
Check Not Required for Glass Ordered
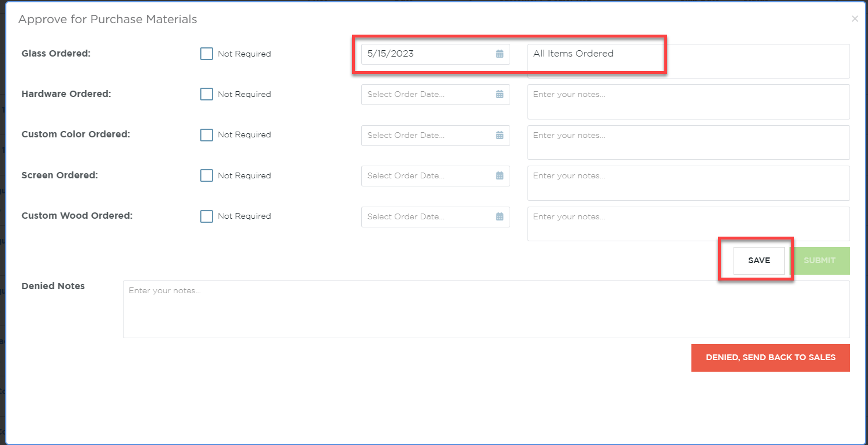tap(207, 54)
